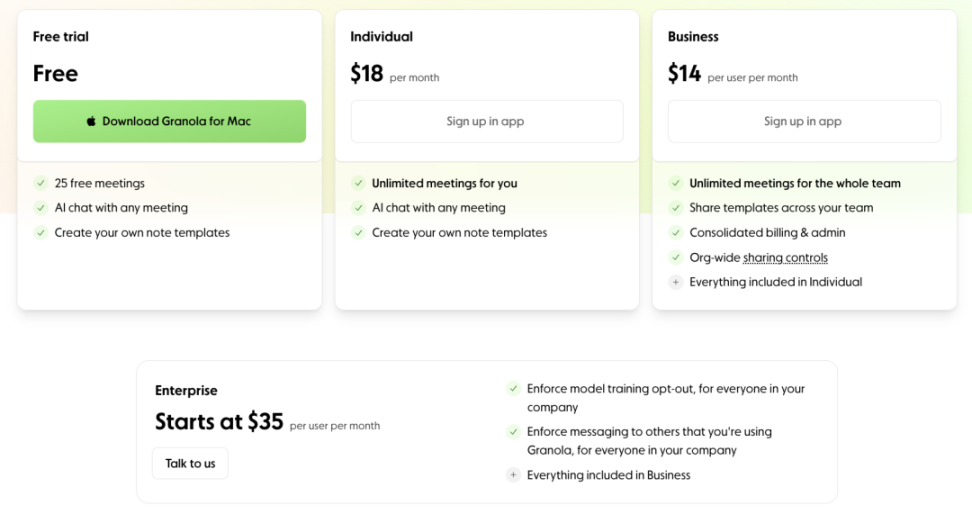The width and height of the screenshot is (972, 514).
Task: Click the Download Granola for Mac button
Action: coord(169,122)
